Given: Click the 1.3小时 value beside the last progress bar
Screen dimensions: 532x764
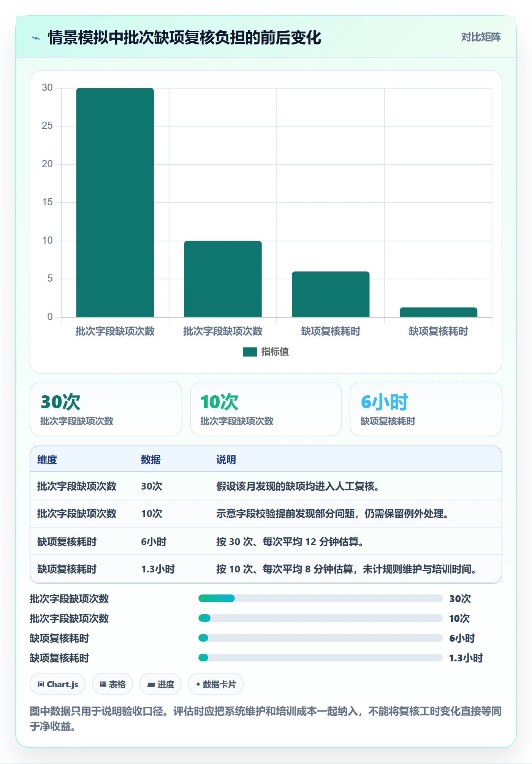Looking at the screenshot, I should click(466, 658).
